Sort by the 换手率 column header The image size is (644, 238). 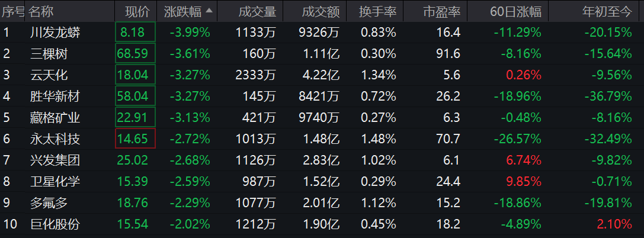coord(377,11)
